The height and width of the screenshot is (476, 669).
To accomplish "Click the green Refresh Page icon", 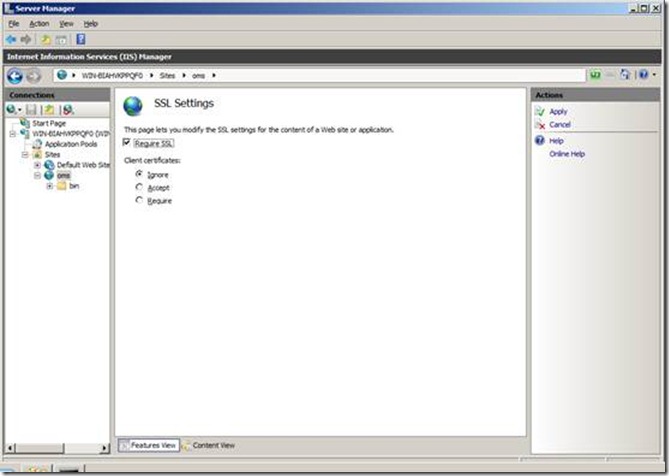I will coord(595,75).
